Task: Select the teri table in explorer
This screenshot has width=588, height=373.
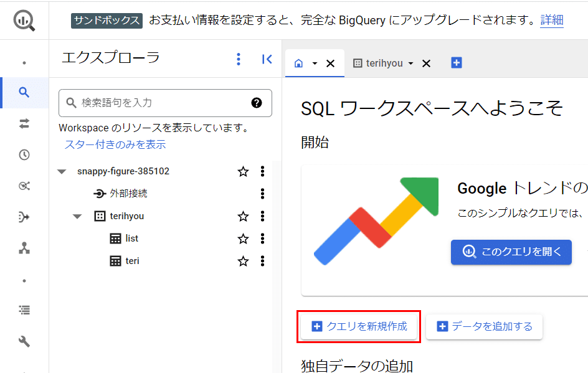Action: click(x=132, y=261)
